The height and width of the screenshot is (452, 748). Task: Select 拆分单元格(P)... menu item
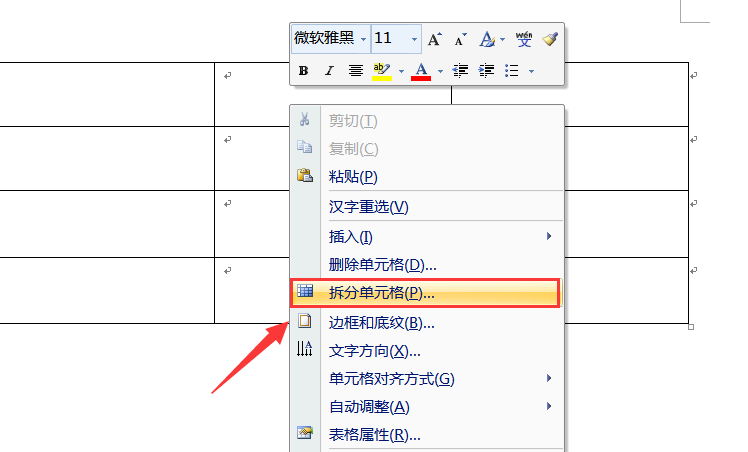[425, 293]
